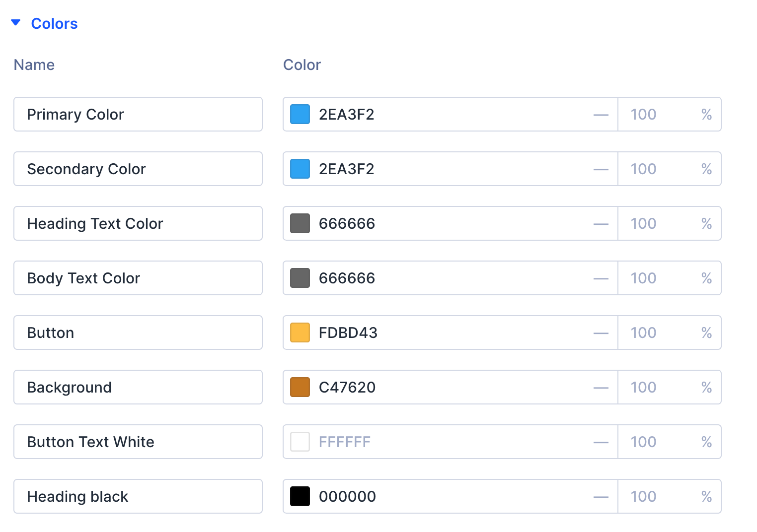Click the Button Text White swatch
The image size is (757, 532).
pyautogui.click(x=300, y=442)
